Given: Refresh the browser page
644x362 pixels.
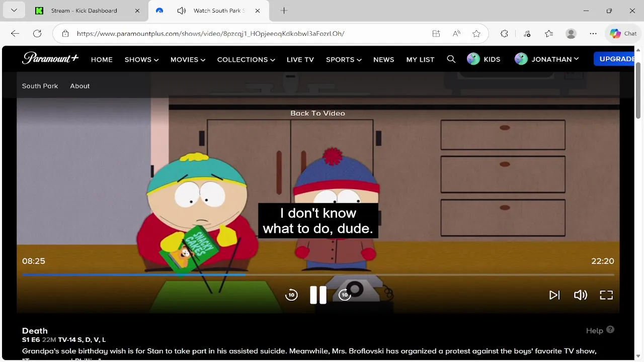Looking at the screenshot, I should pyautogui.click(x=37, y=34).
